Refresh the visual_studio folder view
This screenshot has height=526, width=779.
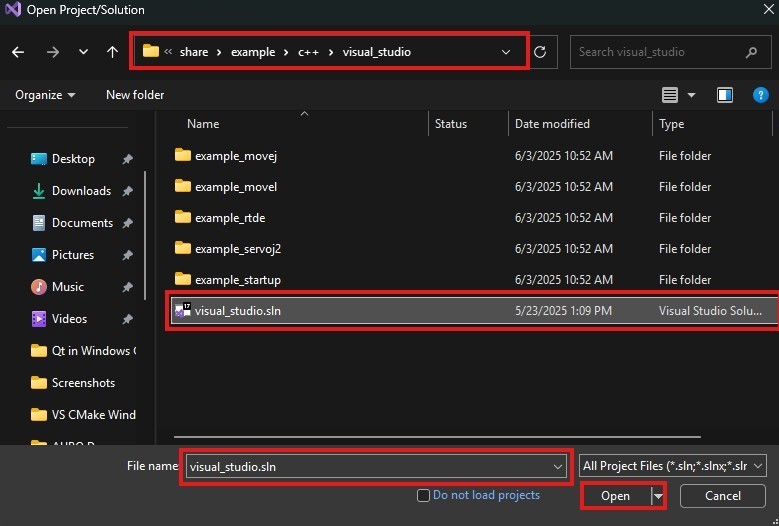coord(540,52)
